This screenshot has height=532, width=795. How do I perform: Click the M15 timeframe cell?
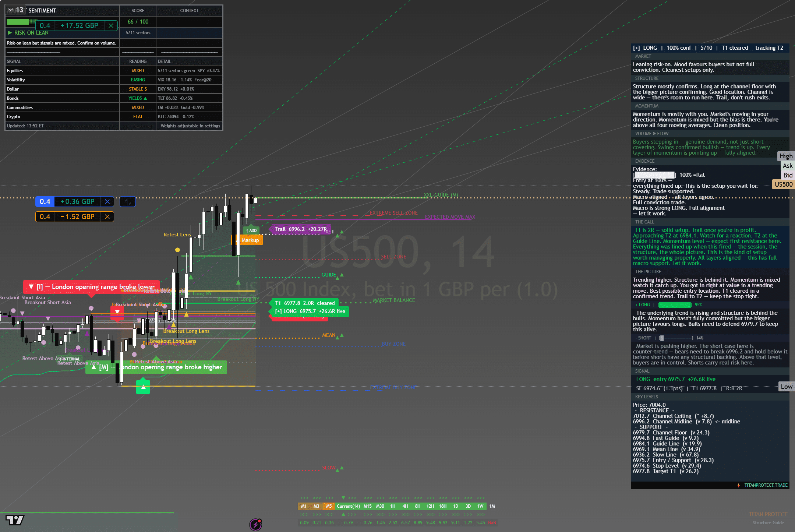368,506
